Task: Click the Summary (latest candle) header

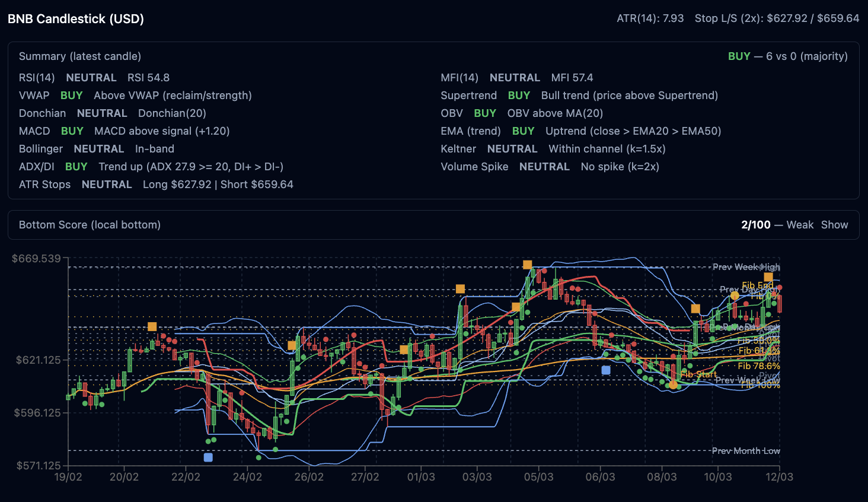Action: click(x=80, y=56)
